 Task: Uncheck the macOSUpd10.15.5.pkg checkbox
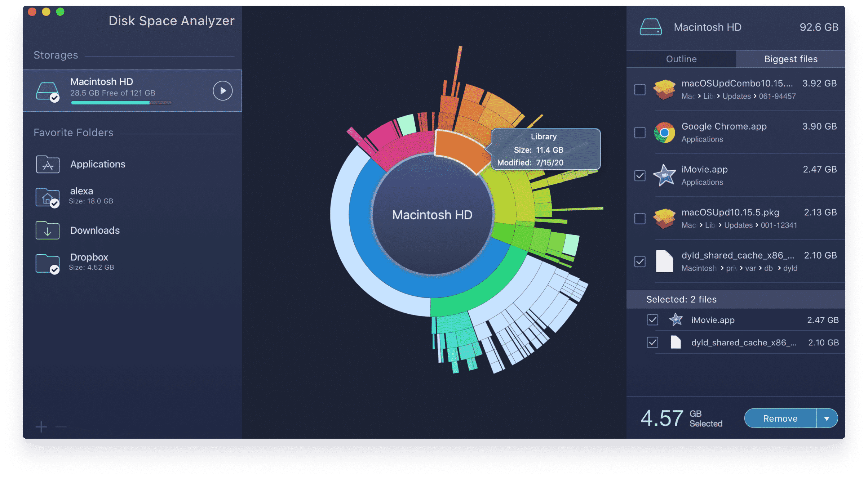[x=639, y=218]
